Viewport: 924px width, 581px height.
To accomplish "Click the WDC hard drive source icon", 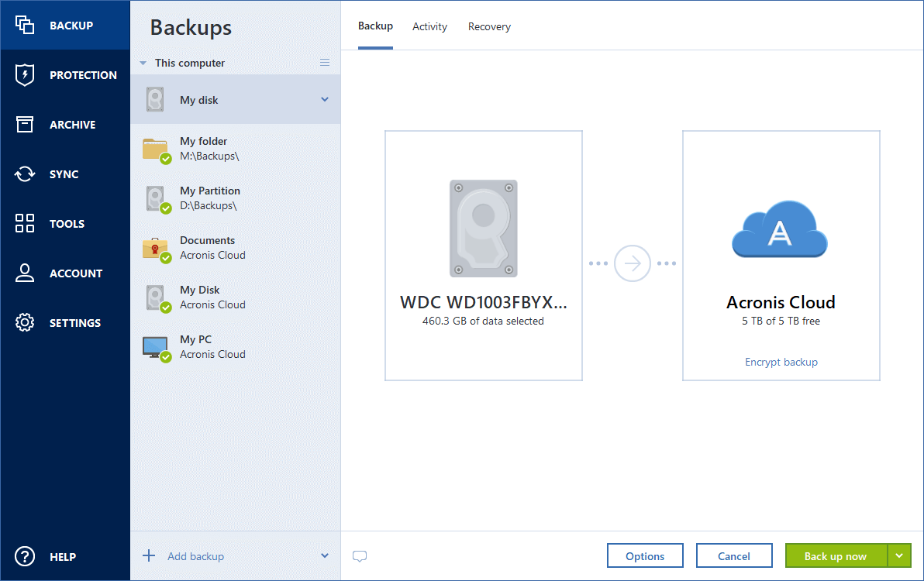I will [x=483, y=229].
